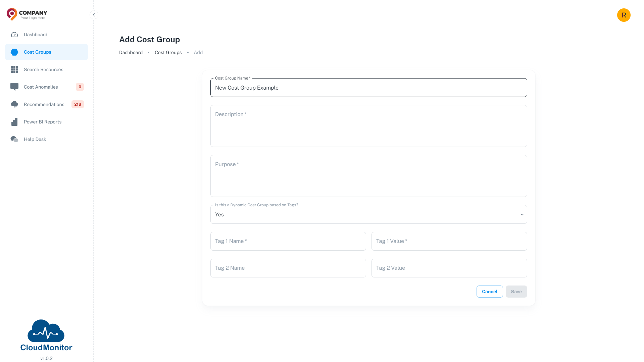Viewport: 644px width, 362px height.
Task: Navigate to Dashboard via the breadcrumb
Action: click(x=131, y=52)
